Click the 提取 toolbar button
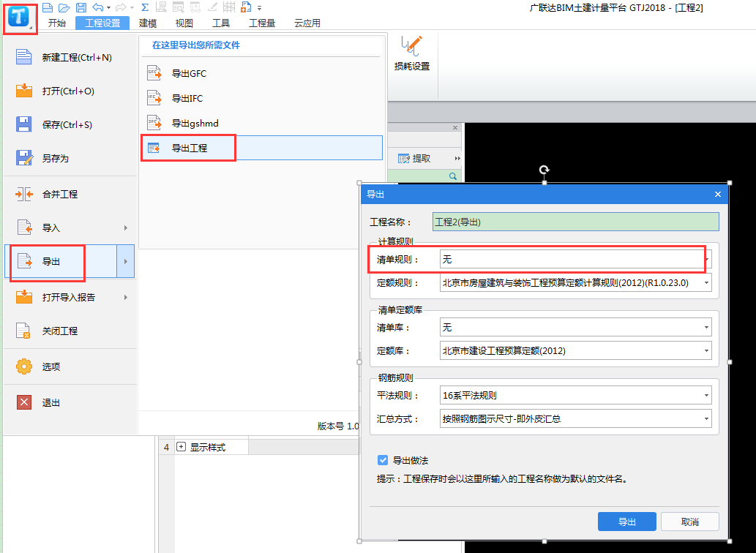This screenshot has height=553, width=756. tap(414, 159)
